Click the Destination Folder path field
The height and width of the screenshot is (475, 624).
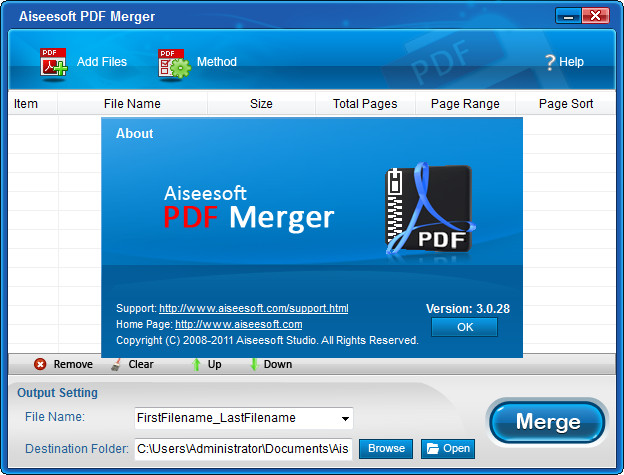243,449
